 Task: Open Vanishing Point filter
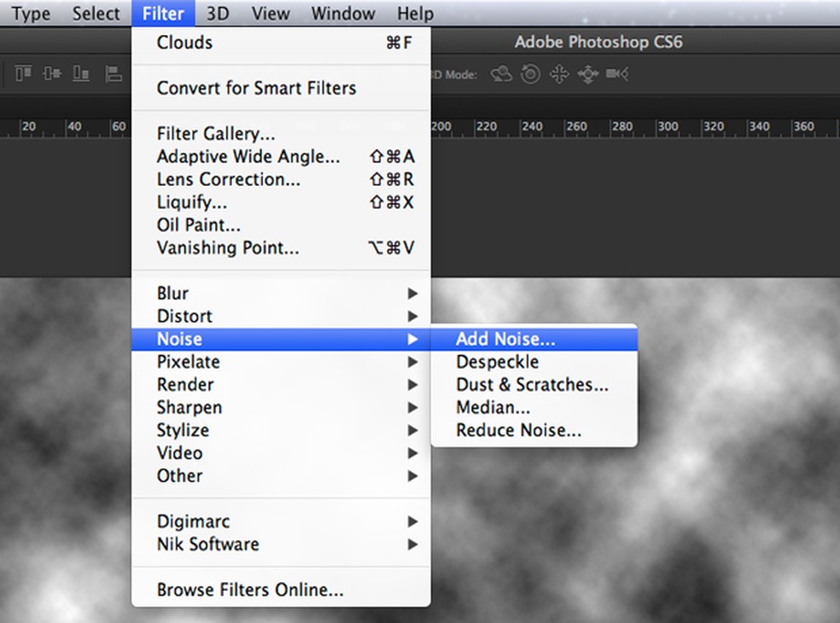281,247
